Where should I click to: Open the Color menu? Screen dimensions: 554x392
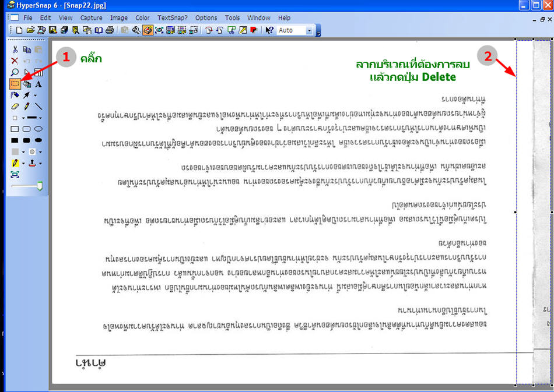click(142, 17)
